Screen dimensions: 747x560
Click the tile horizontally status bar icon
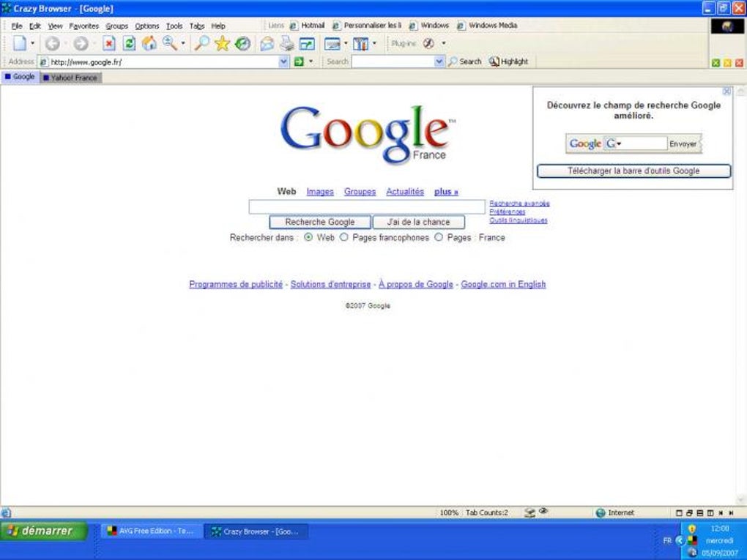point(700,513)
